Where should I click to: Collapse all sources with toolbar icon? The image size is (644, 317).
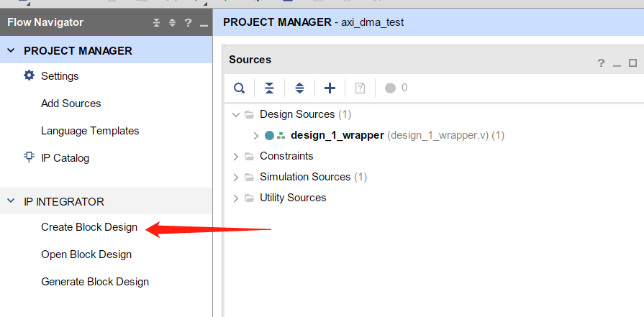(269, 88)
